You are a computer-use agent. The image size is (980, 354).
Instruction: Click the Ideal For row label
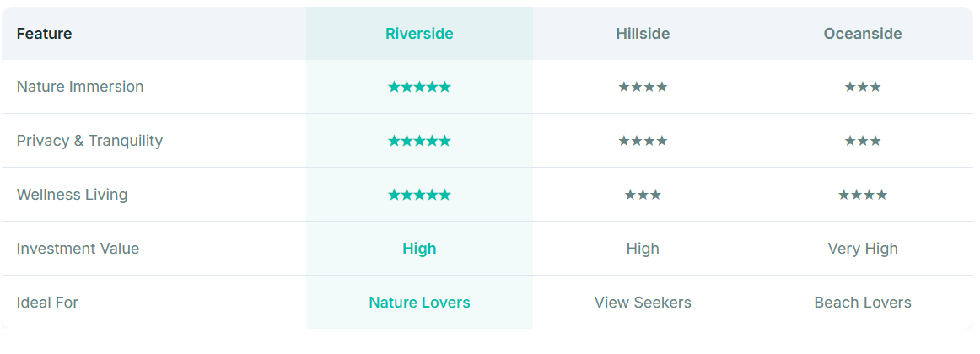click(48, 303)
